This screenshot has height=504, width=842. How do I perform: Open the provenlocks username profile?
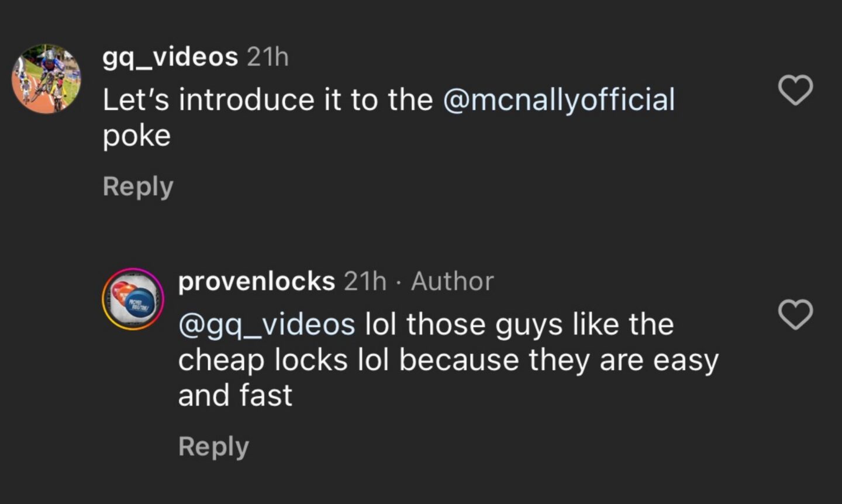[x=256, y=281]
